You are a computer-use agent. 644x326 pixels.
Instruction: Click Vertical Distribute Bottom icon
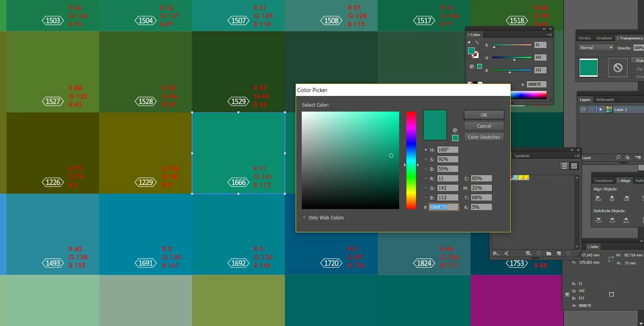click(626, 220)
